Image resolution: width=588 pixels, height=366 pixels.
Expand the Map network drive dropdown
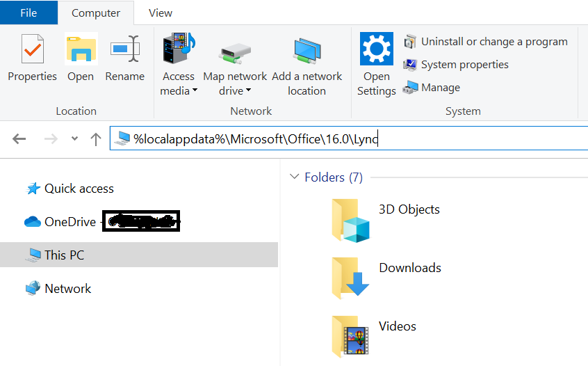(248, 90)
